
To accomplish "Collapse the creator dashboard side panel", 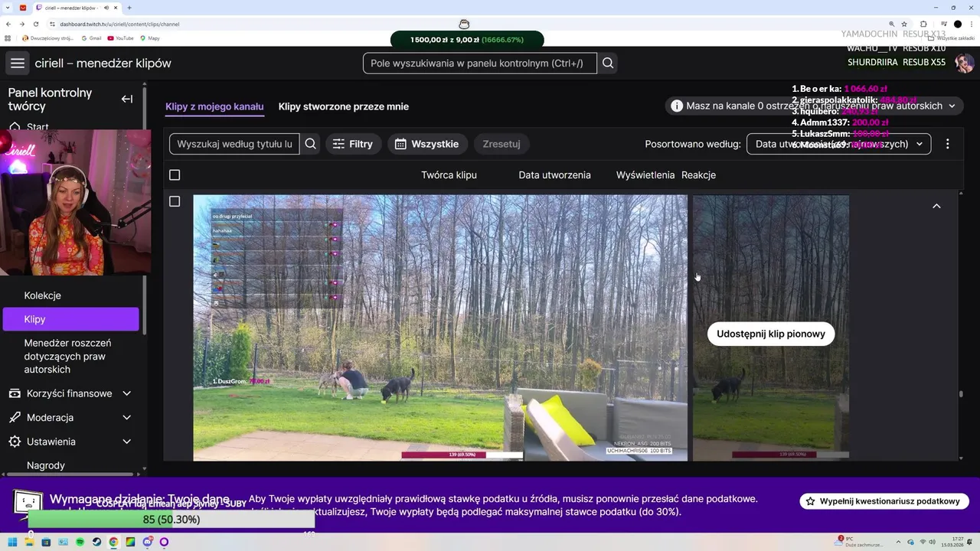I will tap(127, 99).
